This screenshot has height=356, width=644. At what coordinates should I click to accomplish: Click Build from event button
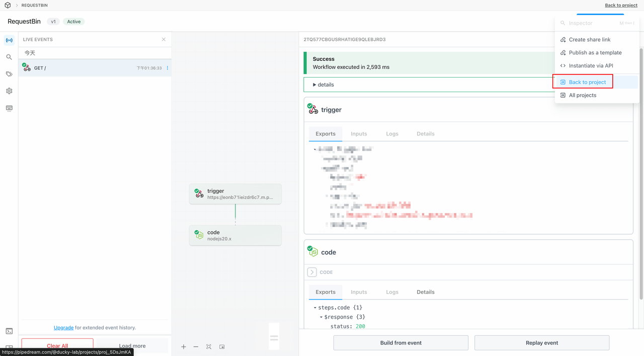point(401,343)
